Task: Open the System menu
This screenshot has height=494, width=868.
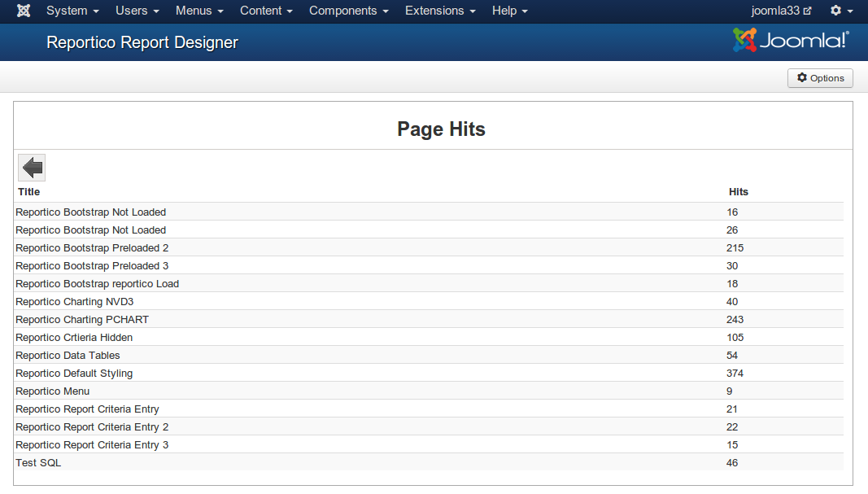Action: (x=72, y=11)
